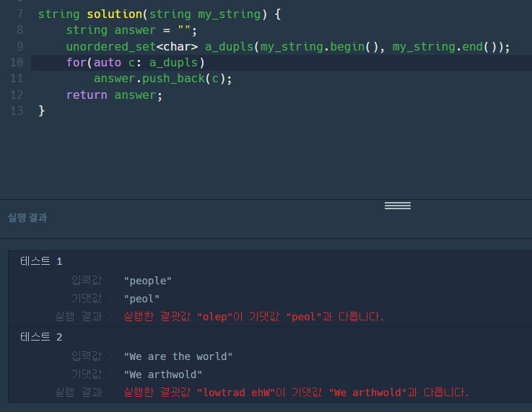Click the for keyword on line 10
The image size is (532, 412).
click(75, 63)
